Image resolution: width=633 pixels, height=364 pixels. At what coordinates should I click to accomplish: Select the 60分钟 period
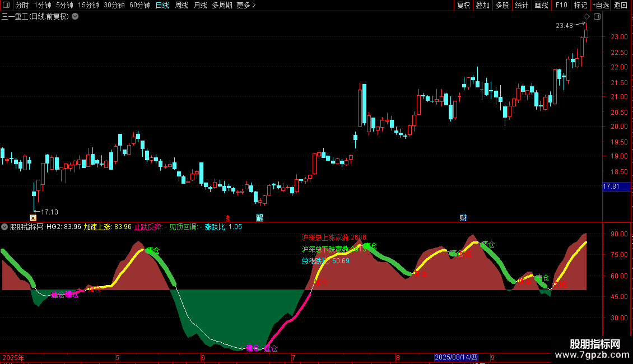pos(139,5)
